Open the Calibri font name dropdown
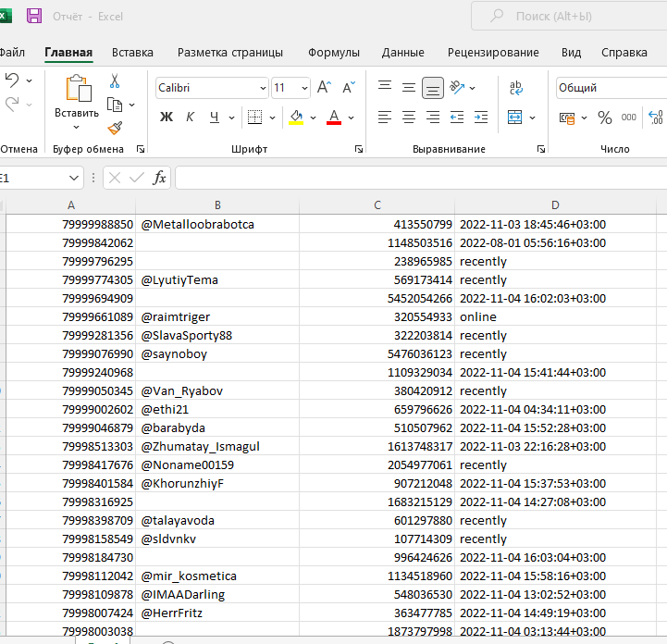 [x=263, y=88]
